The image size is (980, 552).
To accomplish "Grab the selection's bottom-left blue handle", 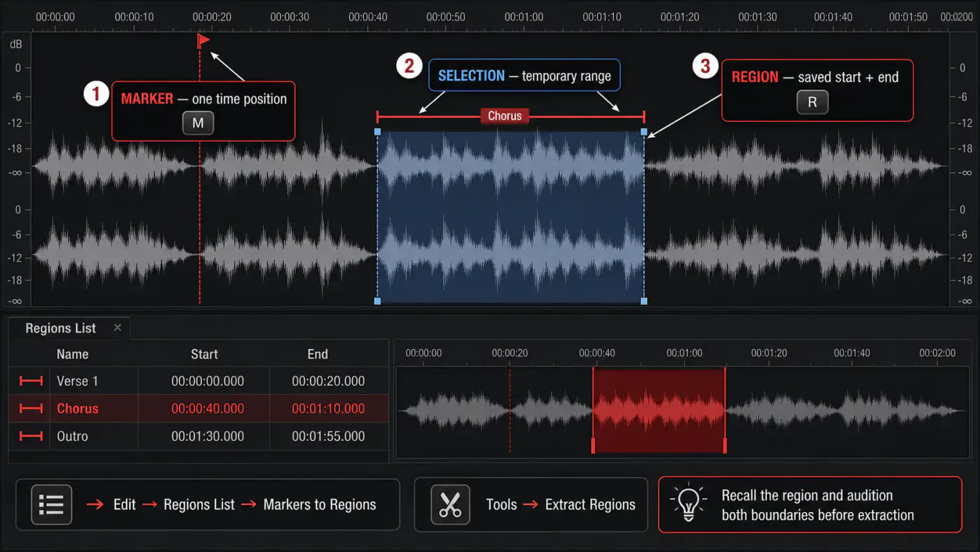I will 378,301.
